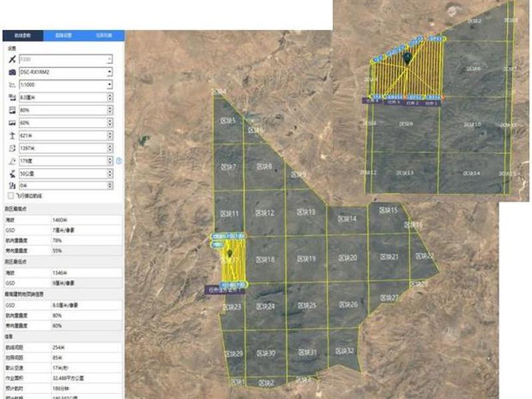This screenshot has width=532, height=399.
Task: Click the camera icon beside DSC-RX1RM2
Action: click(12, 72)
